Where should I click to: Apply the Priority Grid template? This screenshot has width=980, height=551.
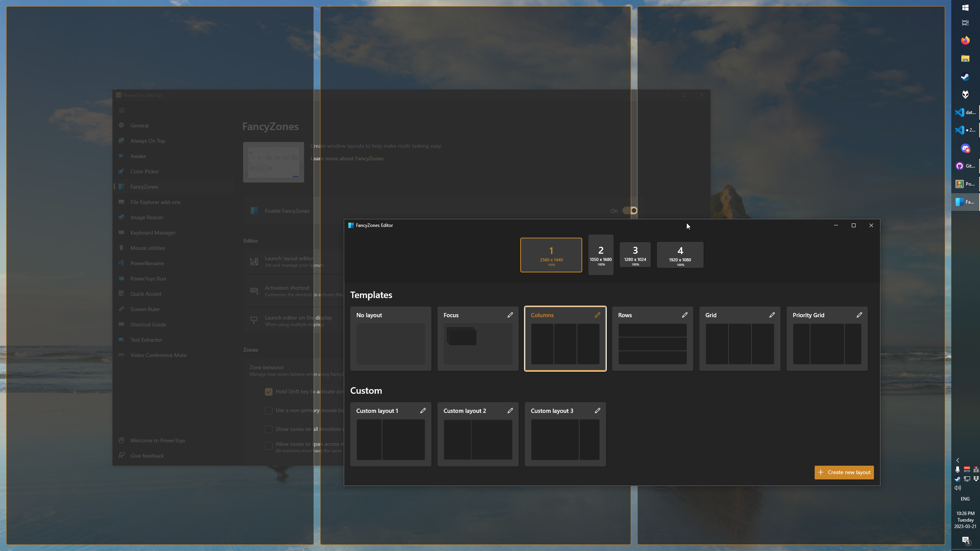tap(827, 339)
